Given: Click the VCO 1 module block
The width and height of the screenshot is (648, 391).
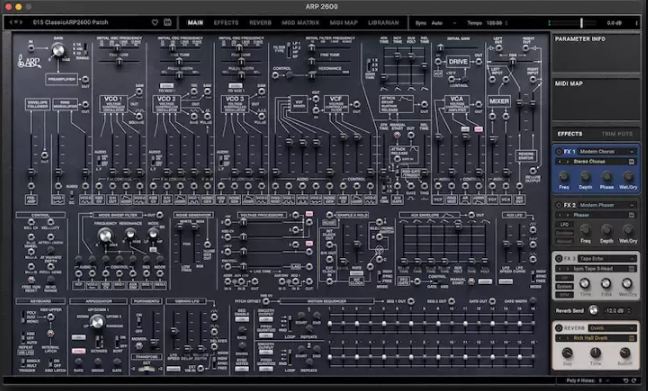Looking at the screenshot, I should [113, 104].
